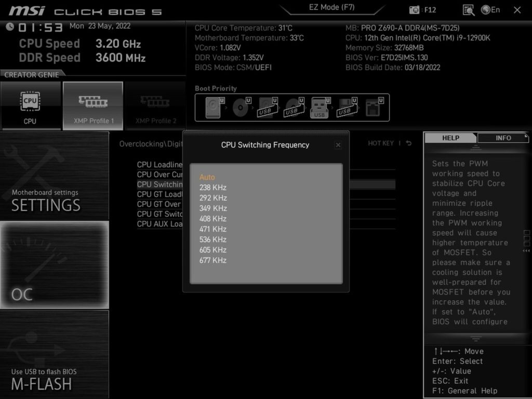
Task: Enable XMP Profile 1
Action: (x=93, y=106)
